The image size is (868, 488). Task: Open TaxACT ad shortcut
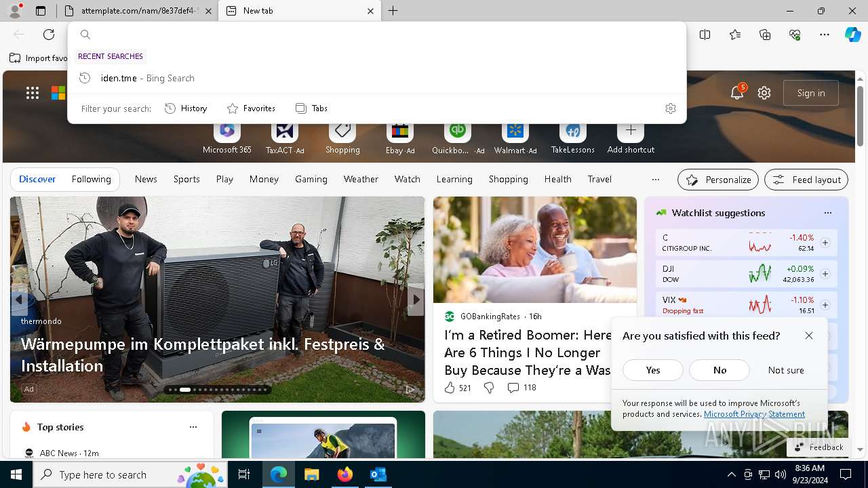(285, 138)
